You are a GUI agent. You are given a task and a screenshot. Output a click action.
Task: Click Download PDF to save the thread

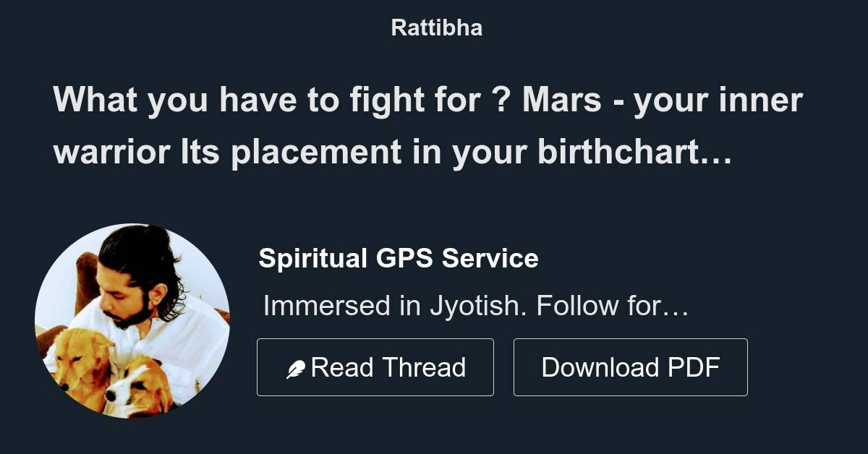[x=630, y=367]
